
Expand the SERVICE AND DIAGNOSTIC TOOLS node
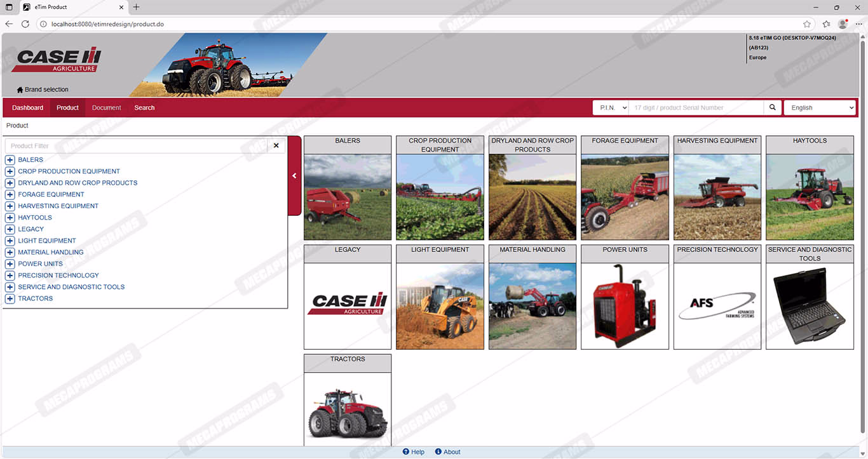click(10, 287)
